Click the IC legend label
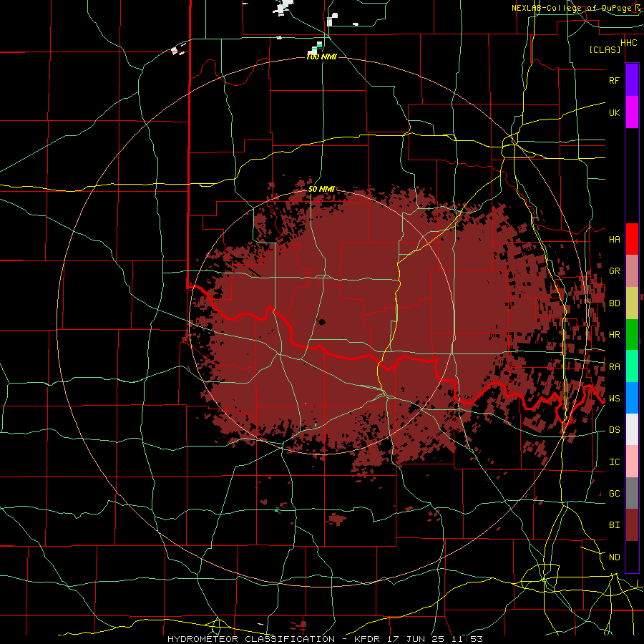The height and width of the screenshot is (644, 644). [614, 462]
